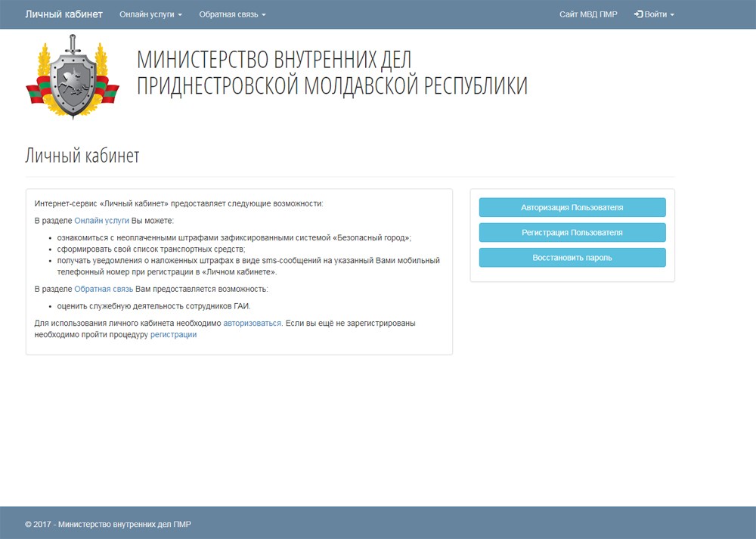Click the Восстановить пароль button

(572, 258)
